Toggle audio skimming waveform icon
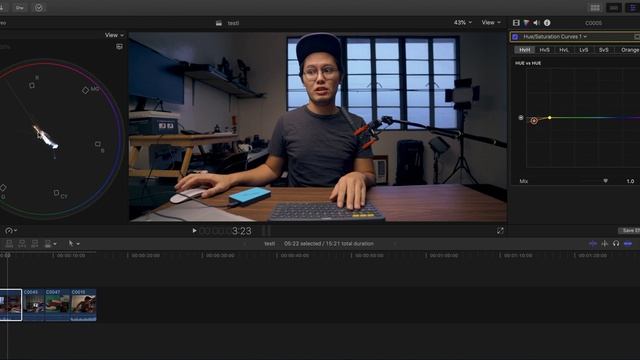Viewport: 640px width, 360px height. tap(604, 244)
